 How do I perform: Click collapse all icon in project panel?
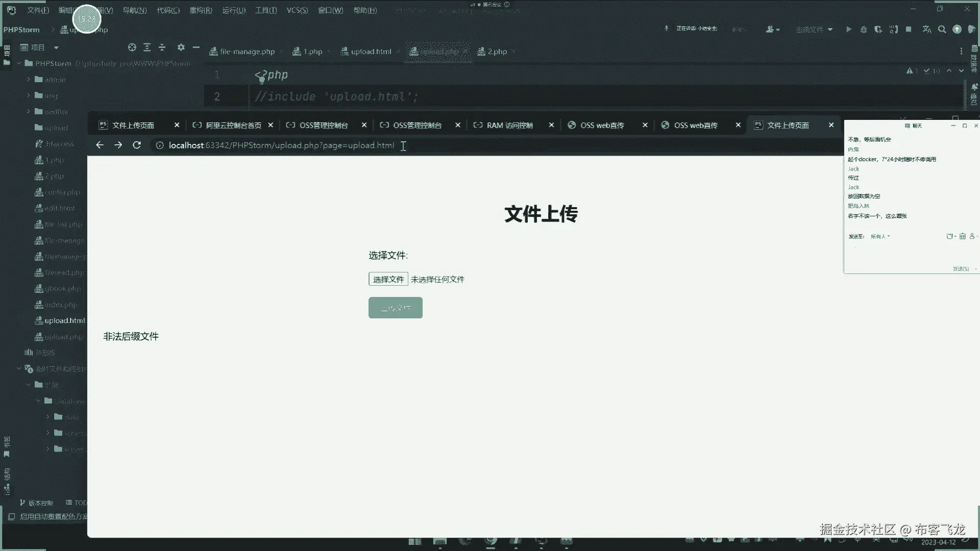tap(162, 47)
